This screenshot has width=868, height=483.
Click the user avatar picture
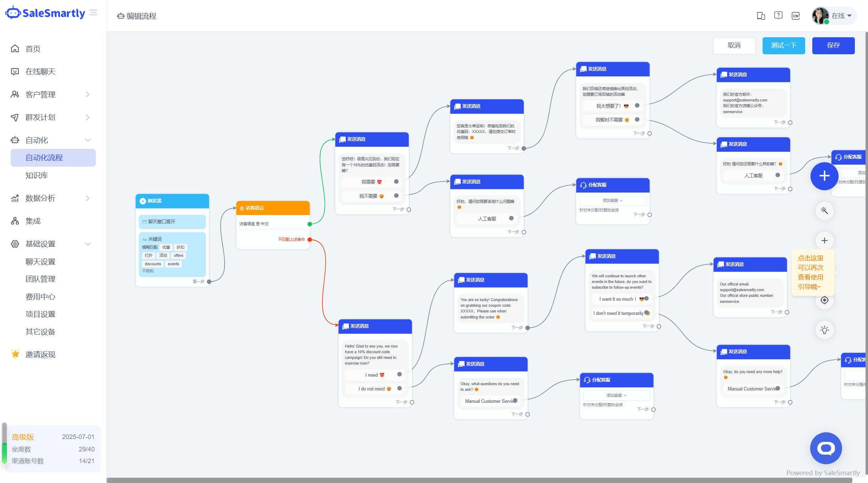pos(820,16)
